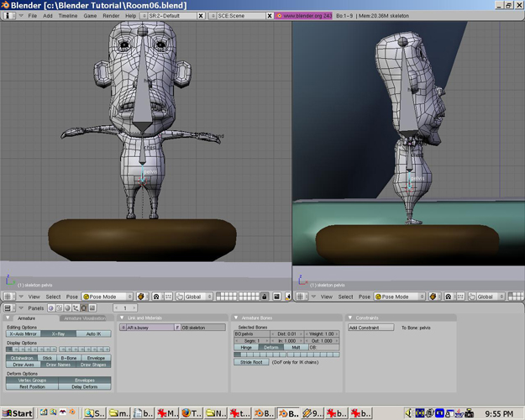This screenshot has width=525, height=420.
Task: Toggle the X-Axis Mirror option
Action: click(x=23, y=333)
